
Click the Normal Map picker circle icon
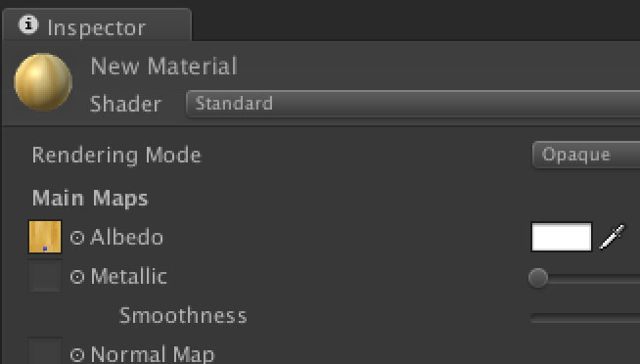click(x=77, y=355)
